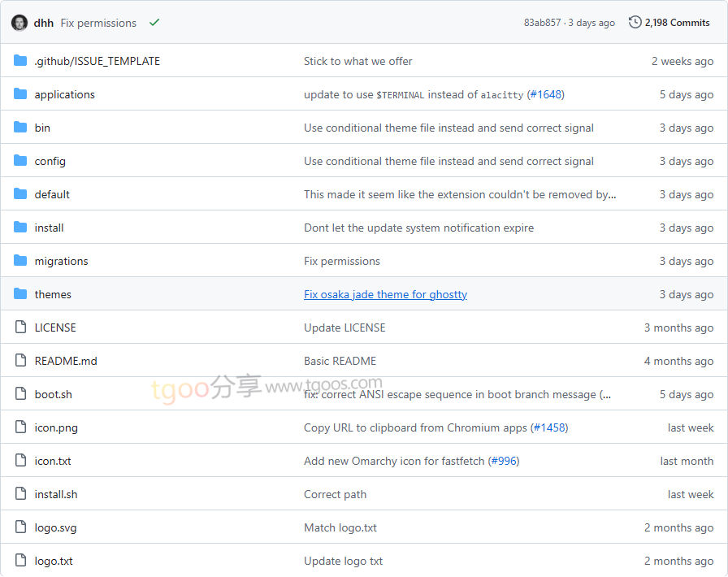The image size is (728, 577).
Task: Open the README.md file
Action: pos(65,361)
